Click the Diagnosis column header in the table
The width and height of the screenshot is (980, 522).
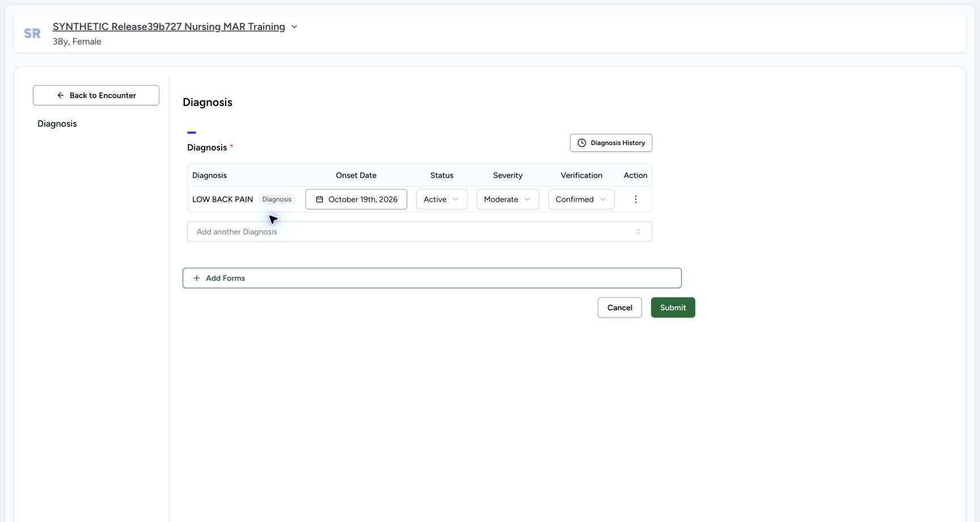pyautogui.click(x=209, y=176)
